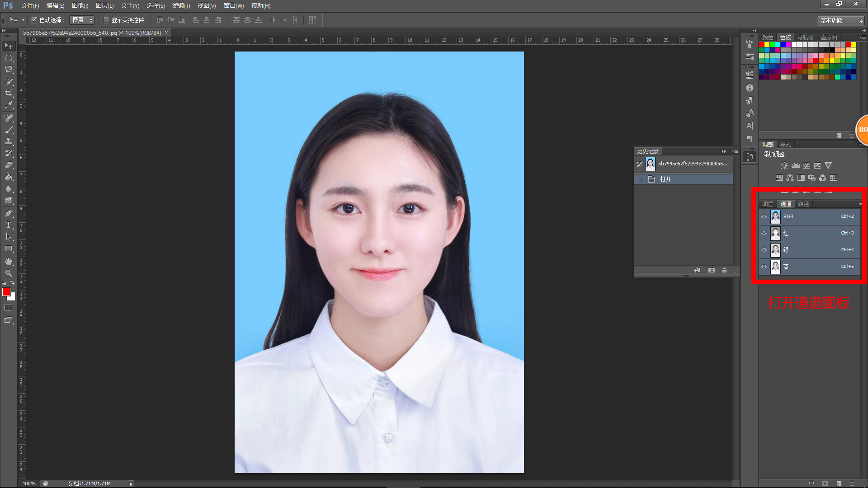Open the Channels panel menu arrow
868x488 pixels.
(860, 204)
